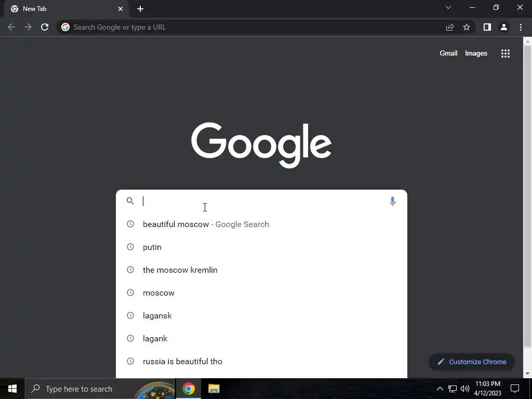
Task: Open the Chrome profile menu
Action: point(504,27)
